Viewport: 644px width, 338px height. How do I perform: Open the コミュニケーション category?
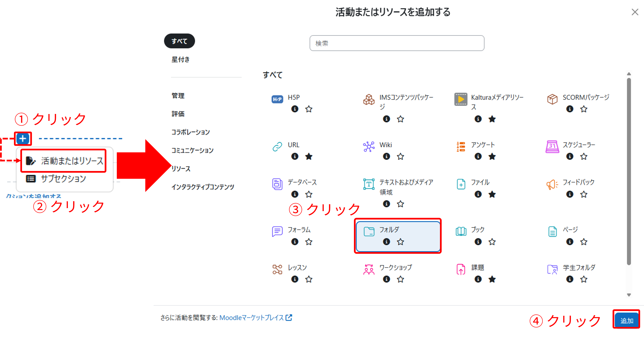click(192, 150)
